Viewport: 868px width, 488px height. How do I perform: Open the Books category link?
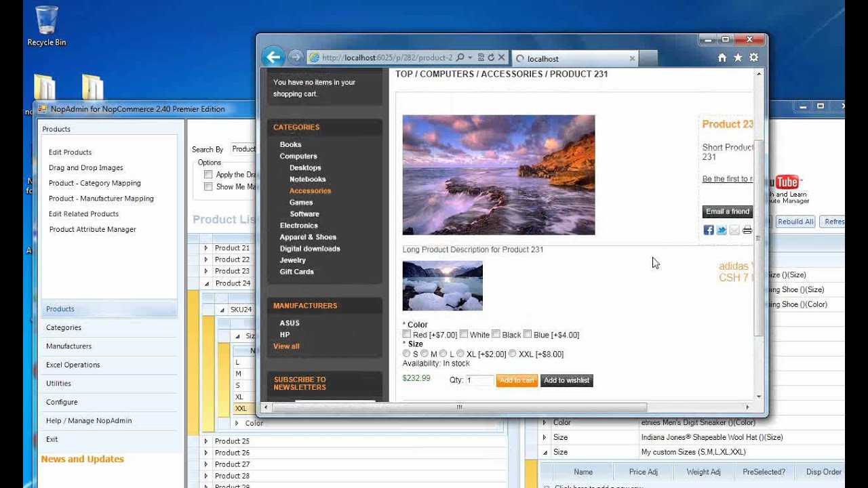tap(290, 144)
